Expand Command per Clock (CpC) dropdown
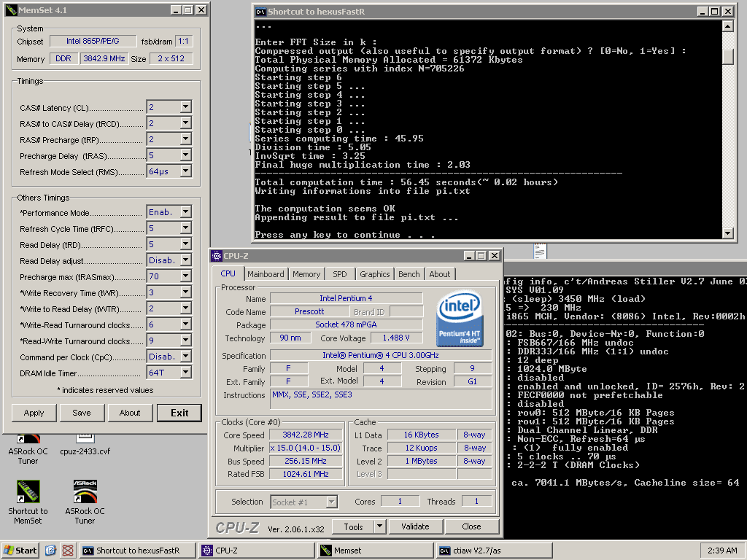747x560 pixels. [186, 356]
